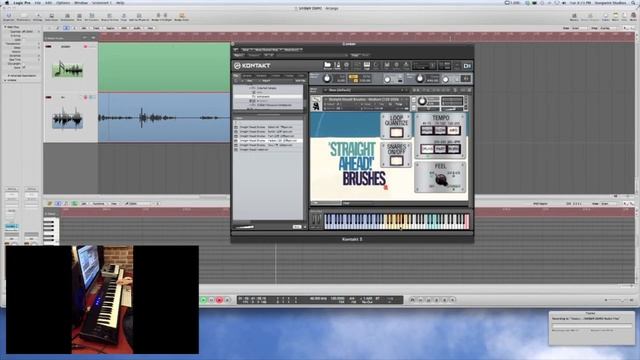
Task: Click the instrument track note icon thumbnail
Action: point(67,69)
